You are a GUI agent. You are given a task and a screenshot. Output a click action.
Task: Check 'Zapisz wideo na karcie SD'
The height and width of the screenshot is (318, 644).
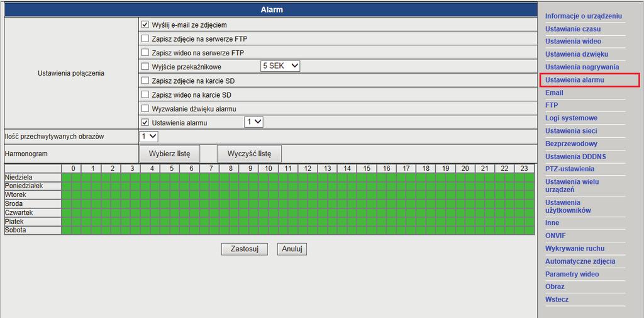[145, 94]
